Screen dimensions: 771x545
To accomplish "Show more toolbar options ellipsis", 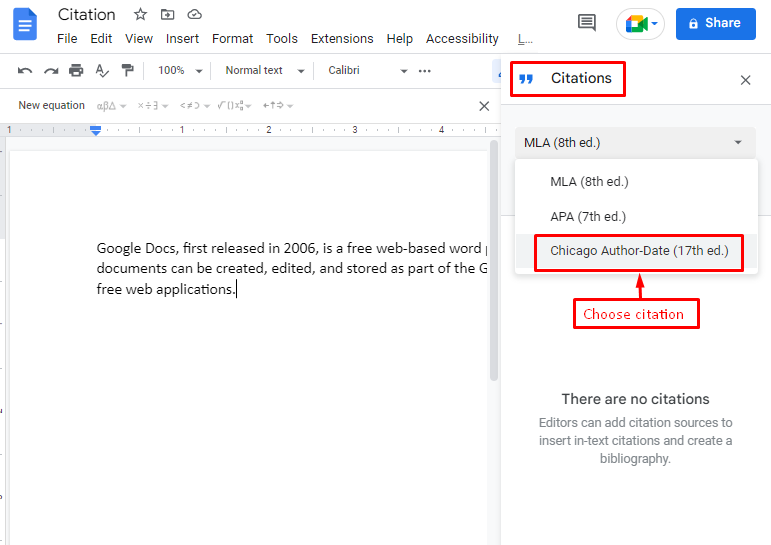I will [x=425, y=71].
